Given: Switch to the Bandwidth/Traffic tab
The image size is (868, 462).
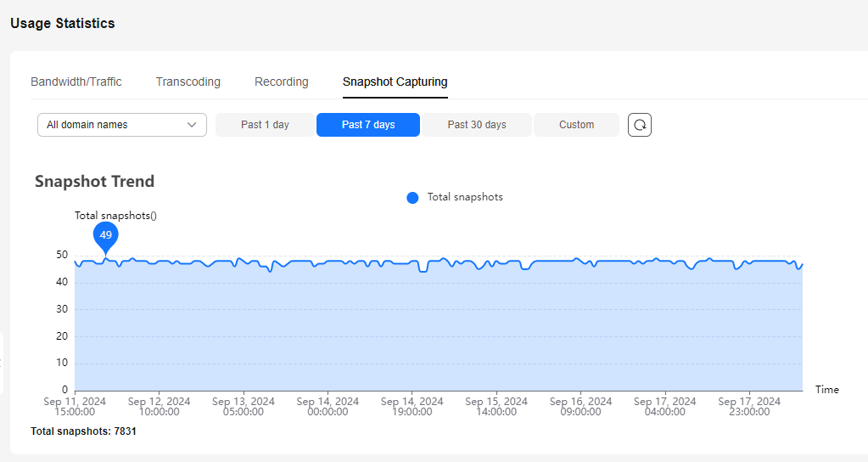Looking at the screenshot, I should 76,82.
